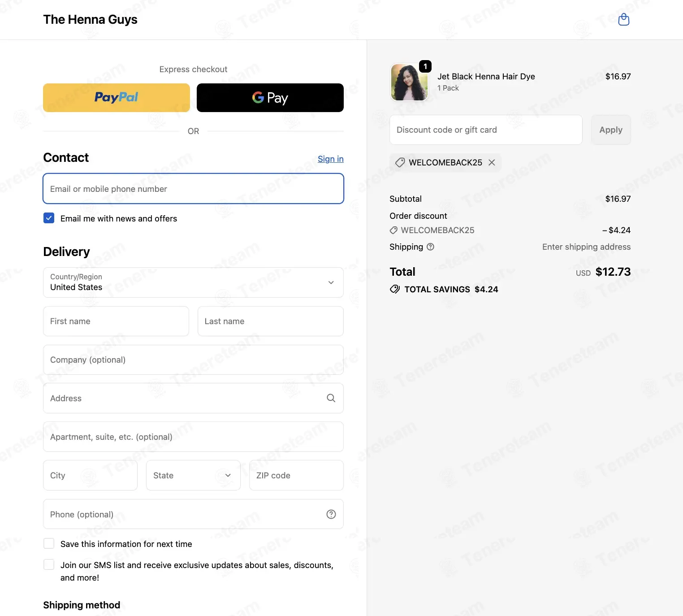This screenshot has height=616, width=683.
Task: Click the Phone field help icon
Action: click(x=331, y=514)
